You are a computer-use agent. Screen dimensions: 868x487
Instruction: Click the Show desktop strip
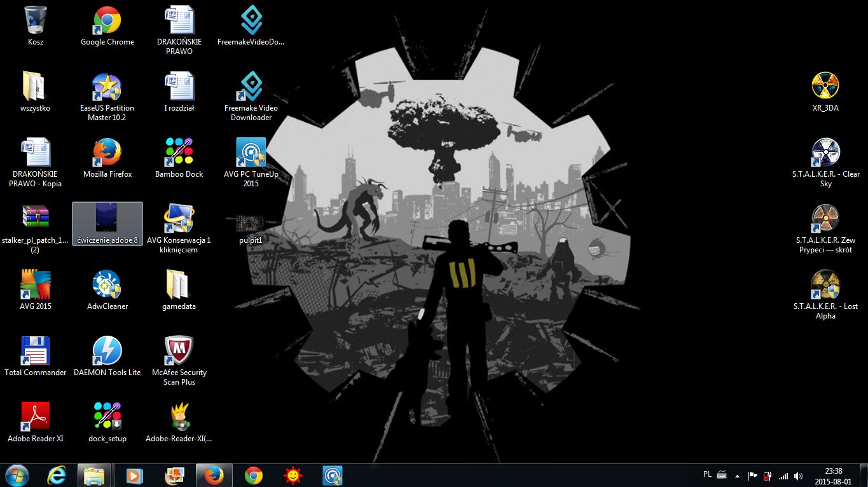click(x=863, y=476)
